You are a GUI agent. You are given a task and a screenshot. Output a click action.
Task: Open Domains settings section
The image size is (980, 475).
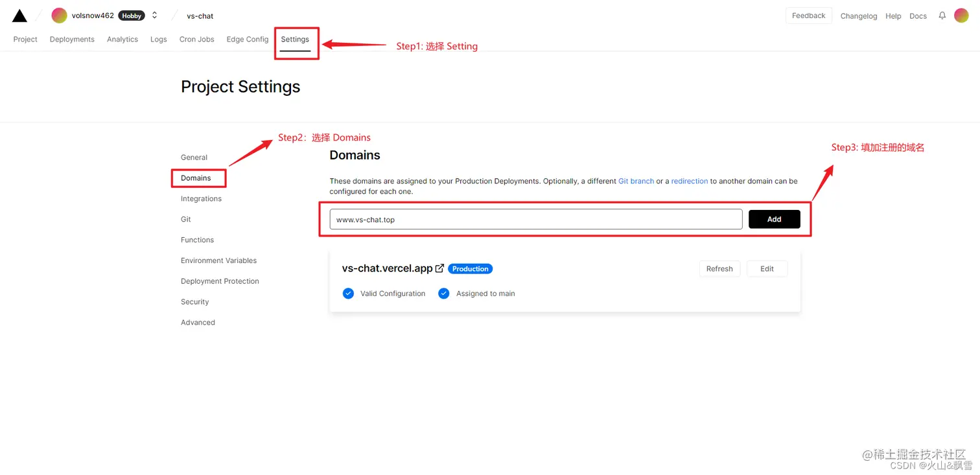coord(196,178)
